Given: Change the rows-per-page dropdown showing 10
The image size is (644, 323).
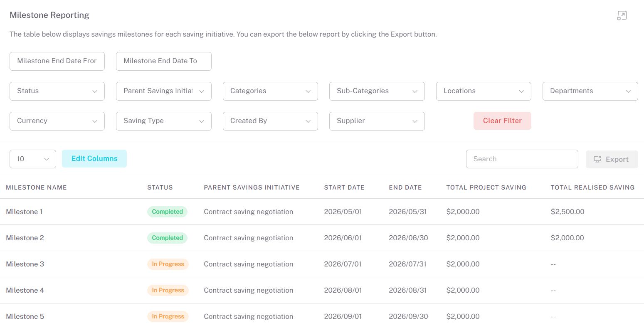Looking at the screenshot, I should [33, 159].
